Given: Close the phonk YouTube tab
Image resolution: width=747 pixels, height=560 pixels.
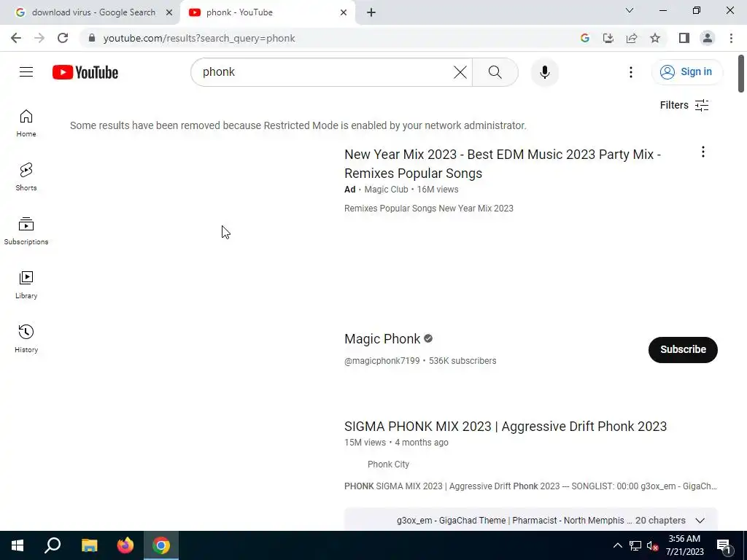Looking at the screenshot, I should point(344,12).
